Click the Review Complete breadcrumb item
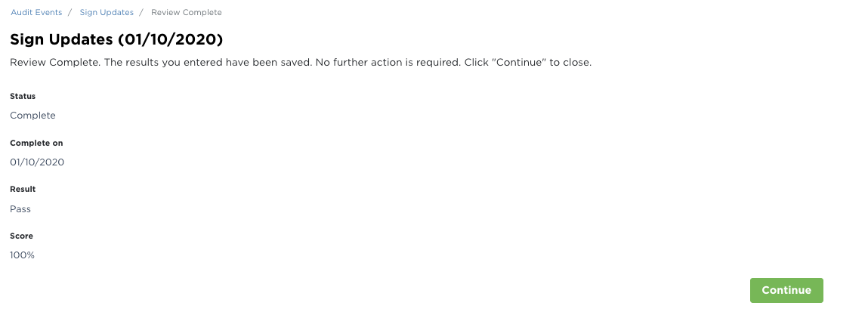 coord(186,13)
